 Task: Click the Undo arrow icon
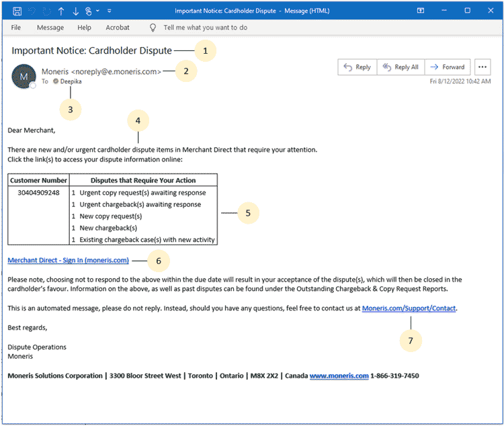32,11
